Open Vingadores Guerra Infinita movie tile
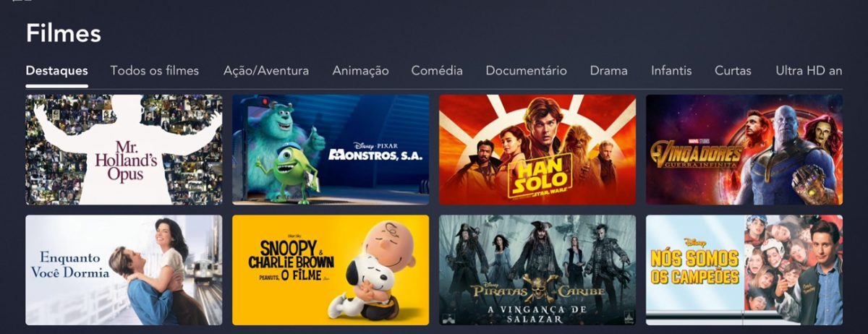Viewport: 868px width, 334px height. pos(744,150)
